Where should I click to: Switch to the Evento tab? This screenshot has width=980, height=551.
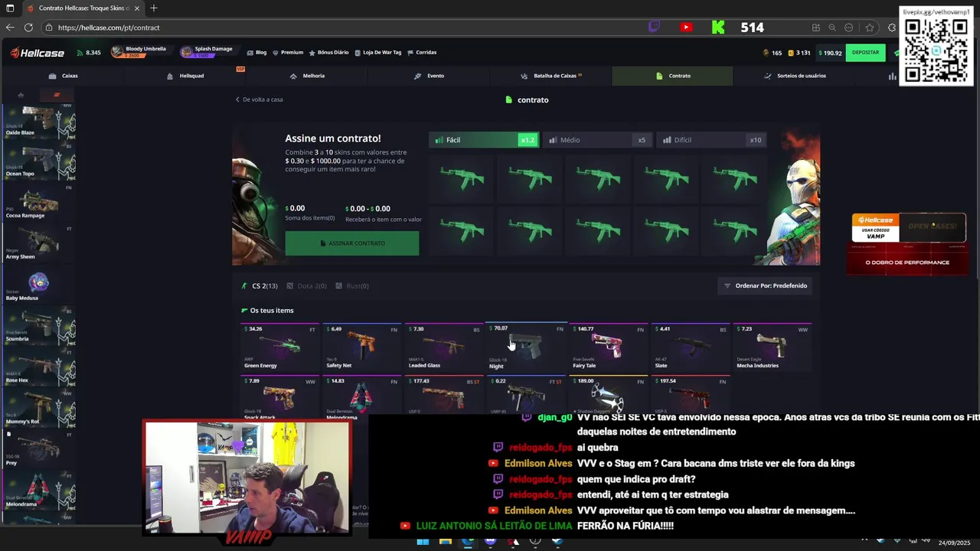429,76
